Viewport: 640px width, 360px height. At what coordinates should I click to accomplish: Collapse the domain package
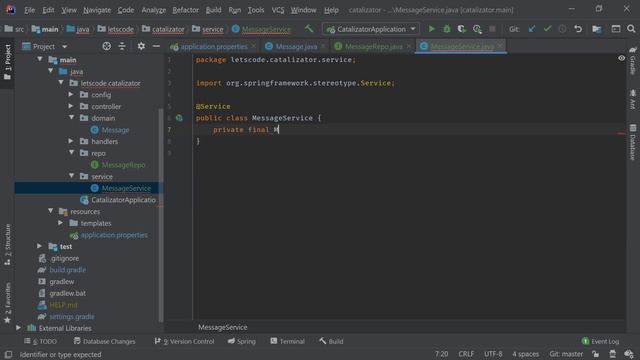tap(71, 118)
